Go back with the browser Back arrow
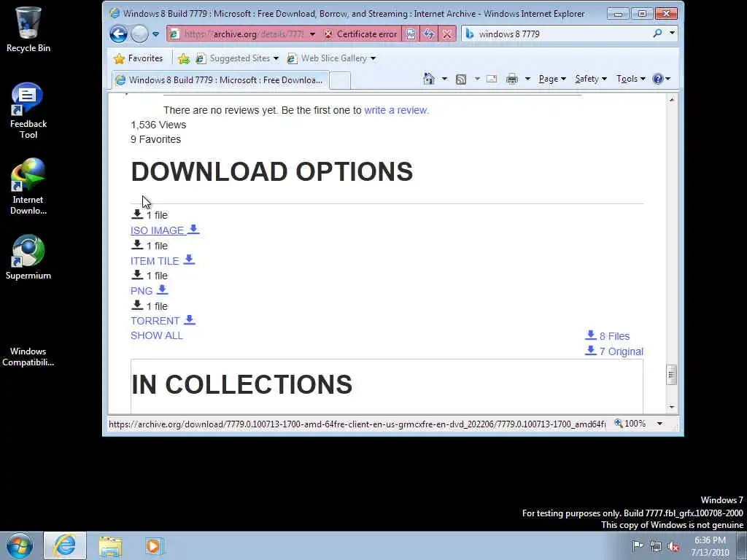The image size is (747, 560). [118, 34]
